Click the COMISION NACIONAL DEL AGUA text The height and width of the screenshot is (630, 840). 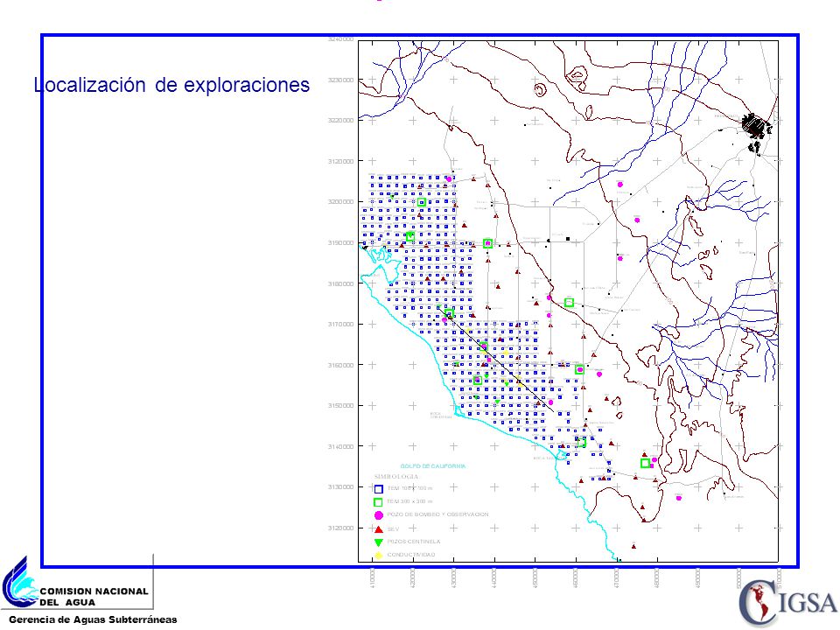94,596
